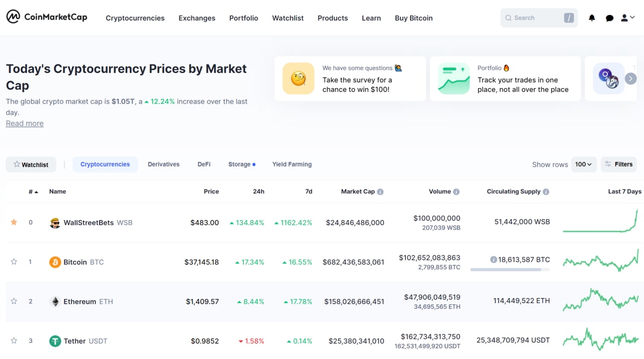This screenshot has width=644, height=359.
Task: Open the Cryptocurrencies nav menu
Action: [x=135, y=18]
